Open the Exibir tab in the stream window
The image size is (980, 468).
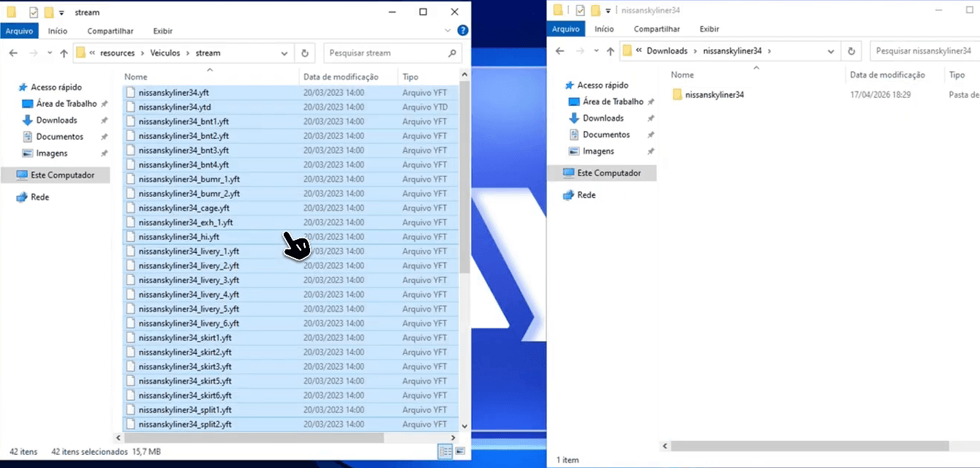tap(163, 31)
